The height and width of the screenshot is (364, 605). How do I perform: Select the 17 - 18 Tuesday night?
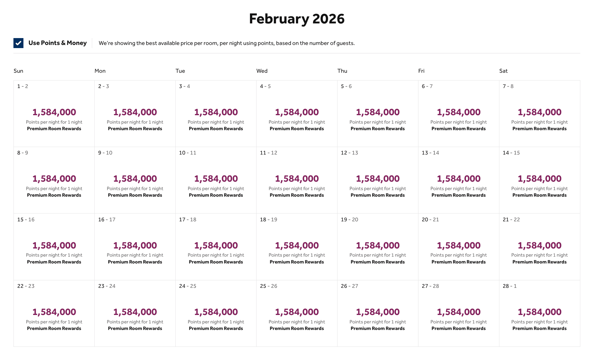tap(216, 247)
